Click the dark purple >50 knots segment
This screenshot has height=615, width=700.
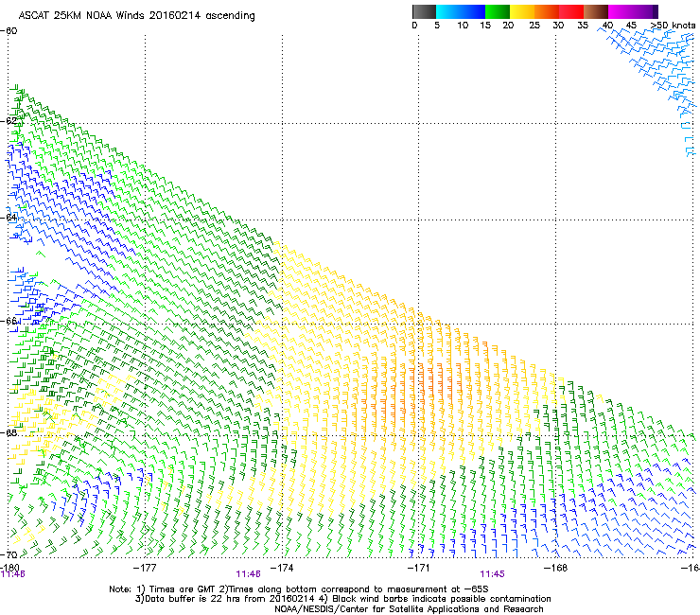pos(656,11)
